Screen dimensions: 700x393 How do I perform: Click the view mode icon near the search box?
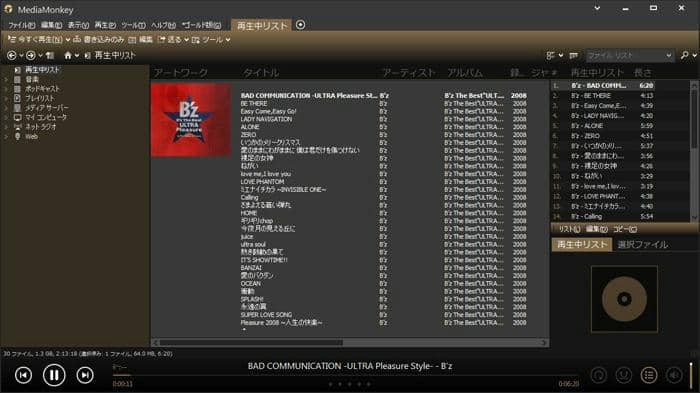[x=550, y=55]
